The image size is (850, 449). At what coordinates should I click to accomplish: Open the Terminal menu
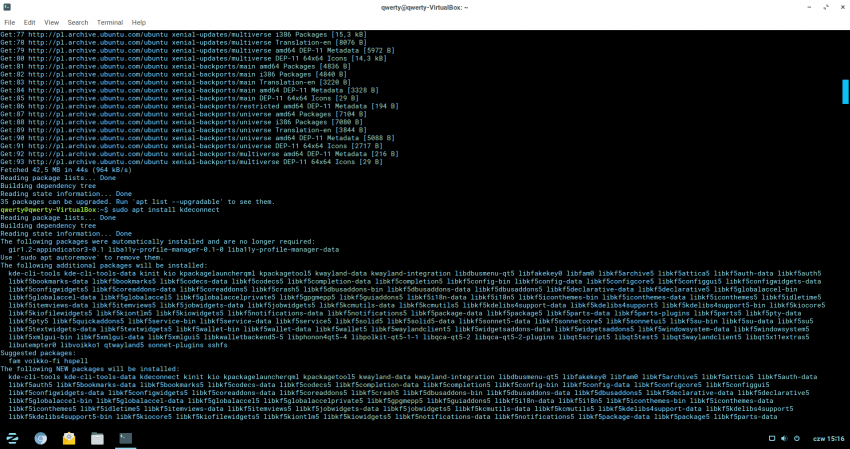click(x=110, y=22)
